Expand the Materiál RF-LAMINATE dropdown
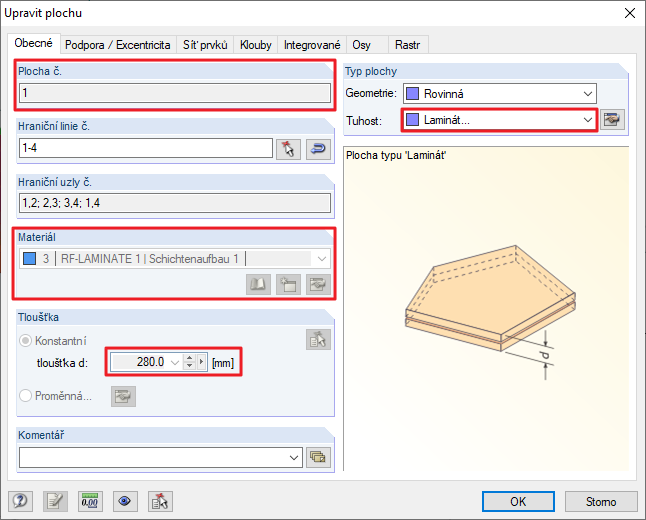Screen dimensions: 646x520 tap(322, 259)
